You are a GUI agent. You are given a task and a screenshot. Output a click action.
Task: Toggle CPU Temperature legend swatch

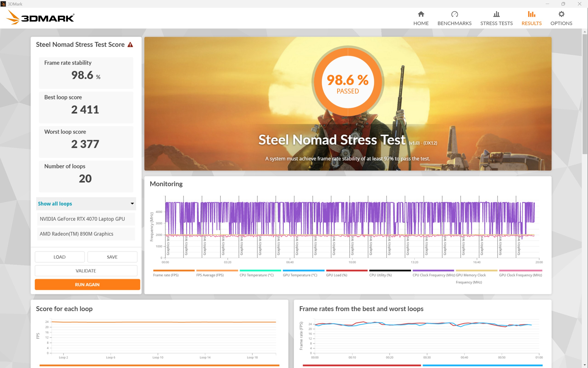(260, 270)
